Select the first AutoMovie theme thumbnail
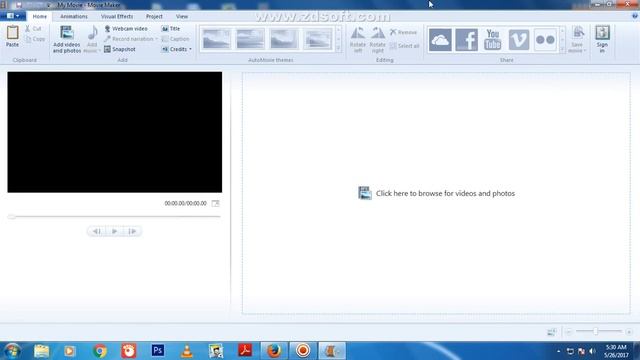This screenshot has width=640, height=360. click(x=216, y=39)
